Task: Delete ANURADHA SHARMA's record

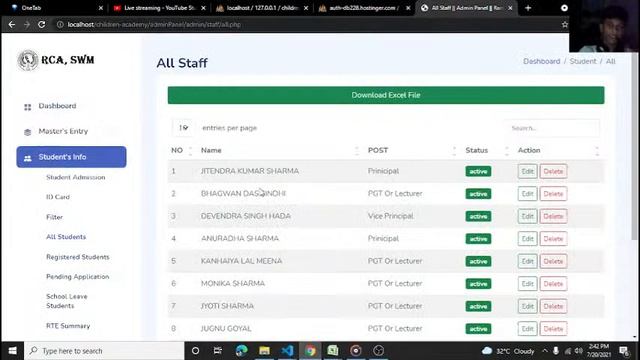Action: tap(553, 239)
